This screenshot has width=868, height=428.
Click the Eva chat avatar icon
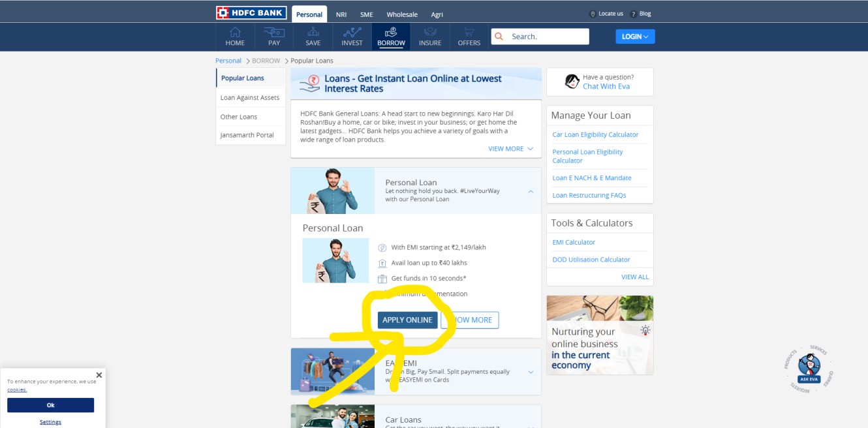(572, 82)
